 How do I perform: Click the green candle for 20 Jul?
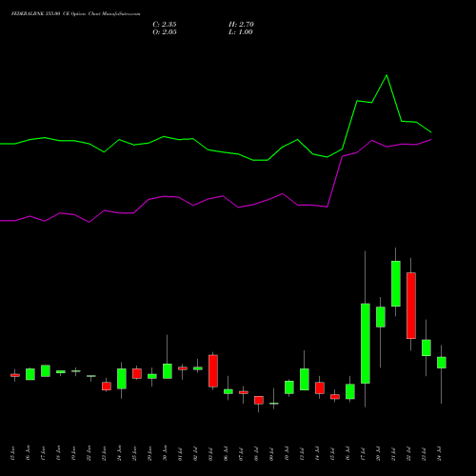381,317
